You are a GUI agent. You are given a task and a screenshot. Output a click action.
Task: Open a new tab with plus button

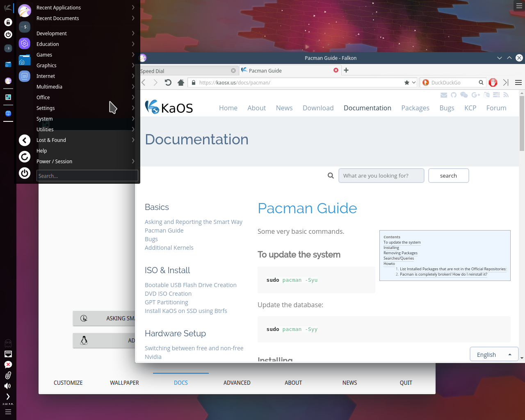346,70
